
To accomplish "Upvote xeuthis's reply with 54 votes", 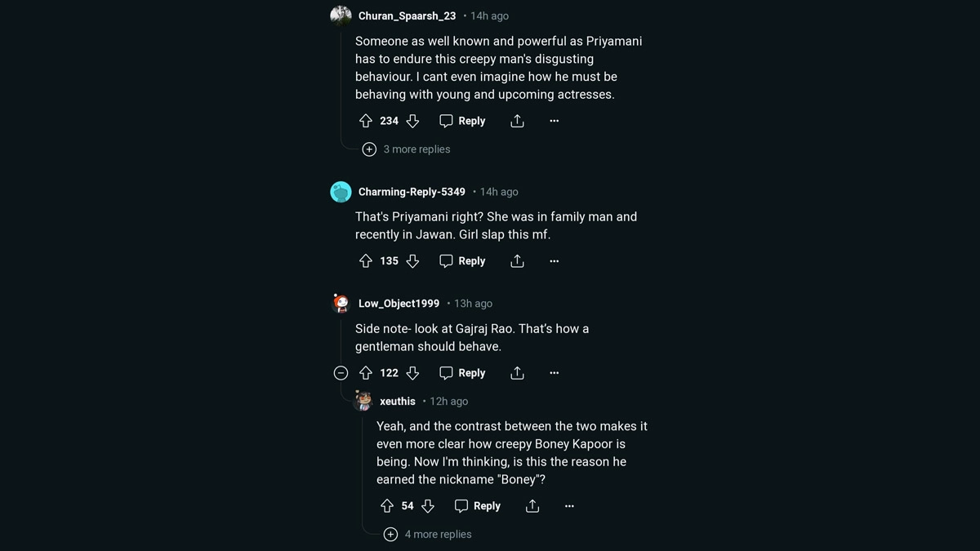I will pyautogui.click(x=387, y=506).
